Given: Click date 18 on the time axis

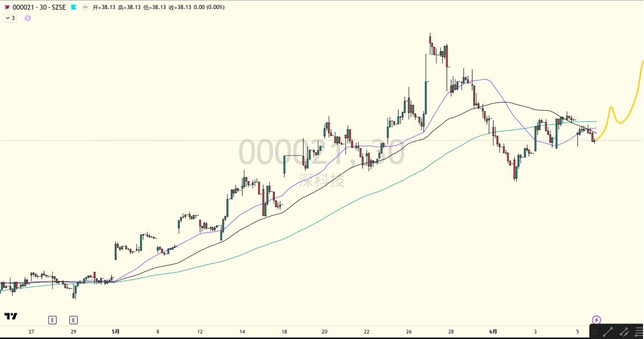Looking at the screenshot, I should coord(284,332).
